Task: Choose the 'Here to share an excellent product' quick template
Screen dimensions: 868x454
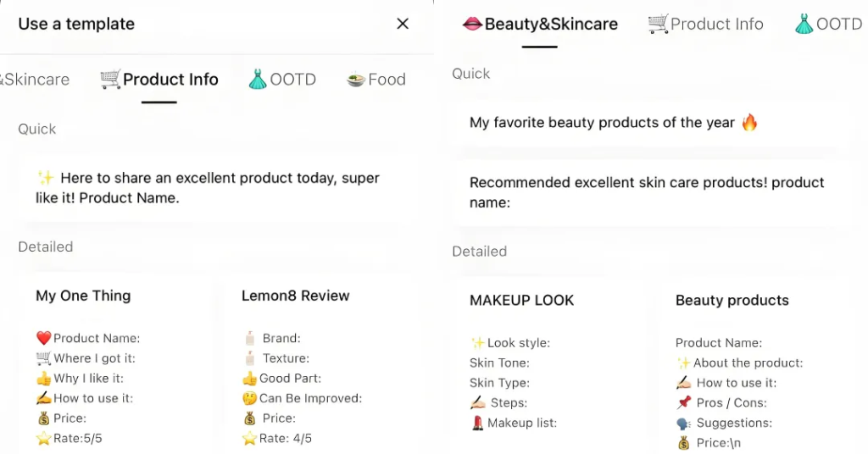Action: coord(216,188)
